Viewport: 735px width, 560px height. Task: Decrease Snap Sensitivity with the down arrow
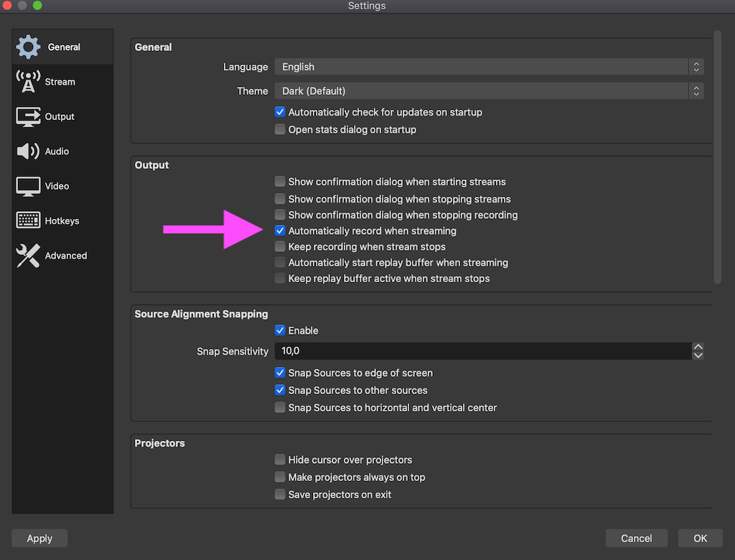(x=698, y=355)
